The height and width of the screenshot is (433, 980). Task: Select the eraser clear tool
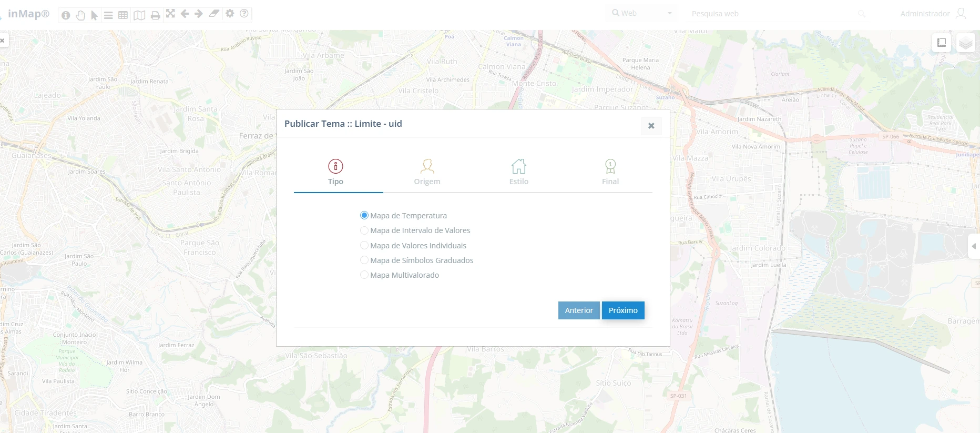point(213,14)
